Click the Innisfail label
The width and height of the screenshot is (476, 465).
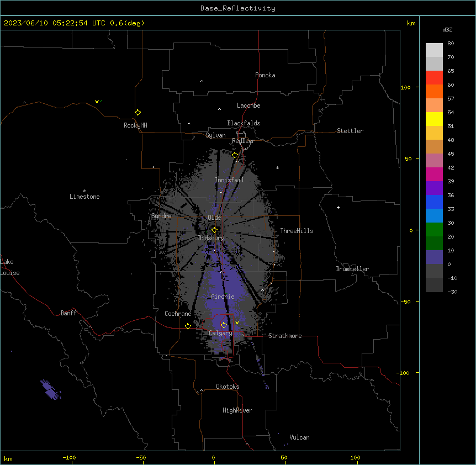point(229,180)
